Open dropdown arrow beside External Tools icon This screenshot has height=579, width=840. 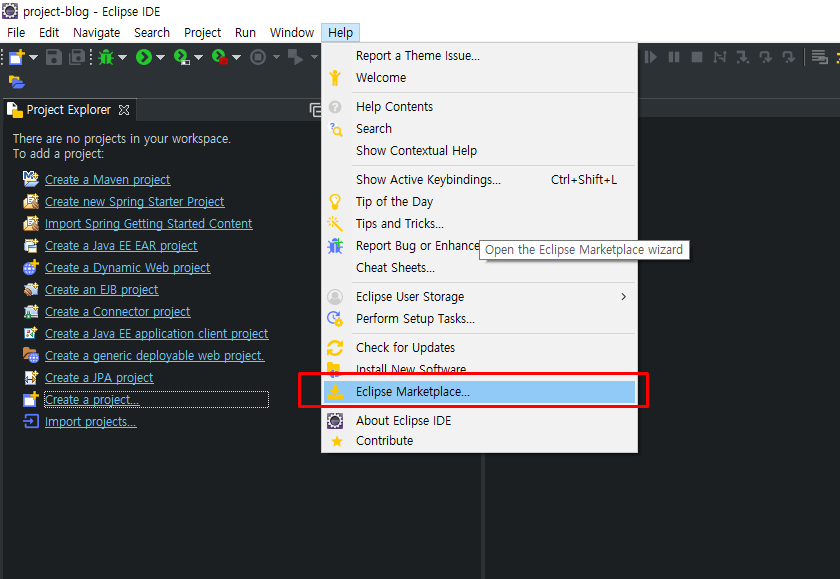pyautogui.click(x=236, y=57)
